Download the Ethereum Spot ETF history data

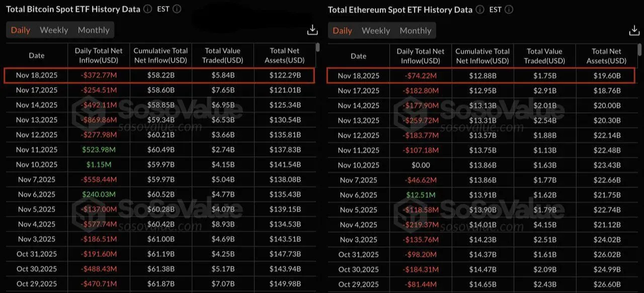(x=634, y=31)
